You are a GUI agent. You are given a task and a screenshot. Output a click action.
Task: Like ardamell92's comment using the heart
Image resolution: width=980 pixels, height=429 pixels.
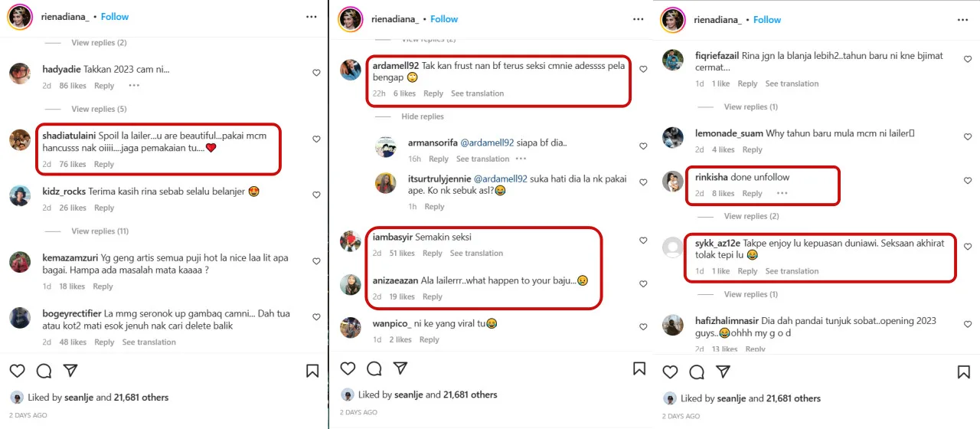click(x=643, y=69)
